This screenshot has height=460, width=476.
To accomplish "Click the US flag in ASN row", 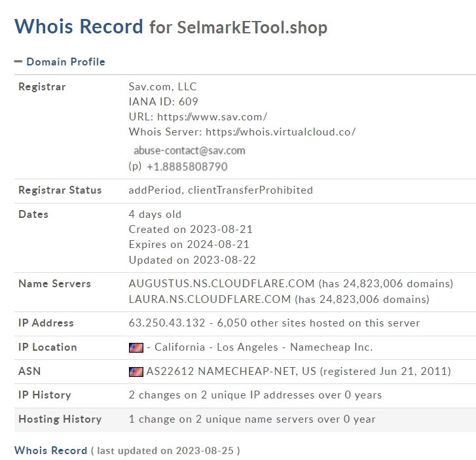I will [136, 372].
